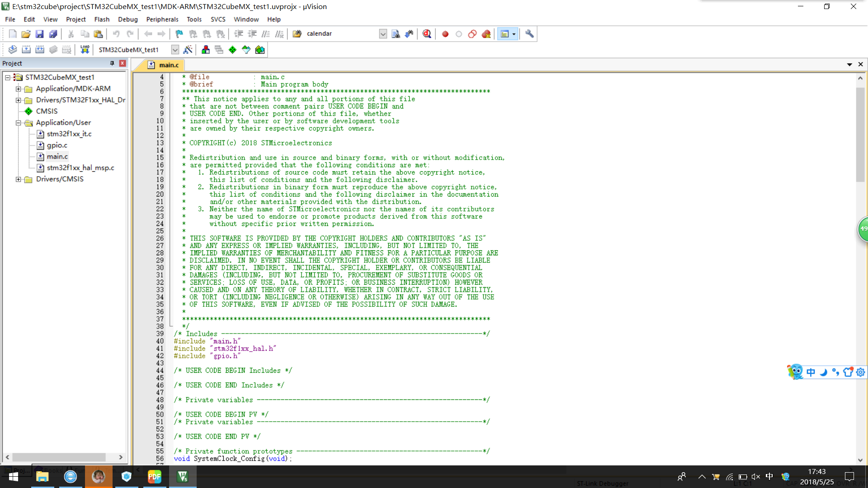This screenshot has height=488, width=868.
Task: Disable all breakpoints icon
Action: click(472, 34)
